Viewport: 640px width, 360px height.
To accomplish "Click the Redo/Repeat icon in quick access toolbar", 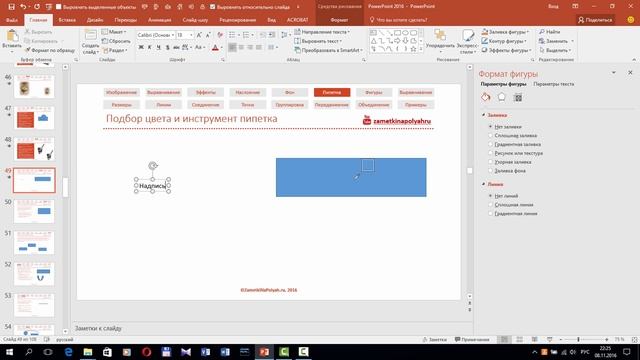I will tap(37, 7).
